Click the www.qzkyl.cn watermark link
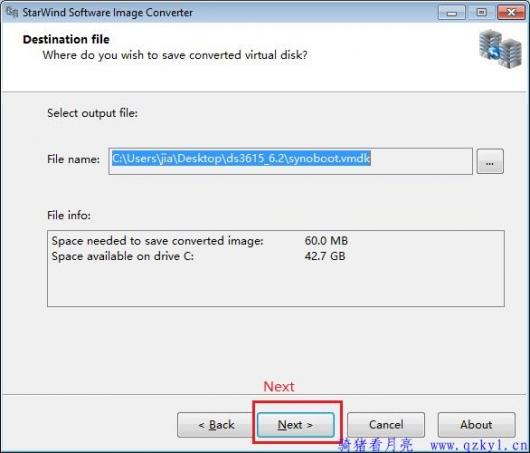Screen dimensions: 530x453 pyautogui.click(x=479, y=445)
